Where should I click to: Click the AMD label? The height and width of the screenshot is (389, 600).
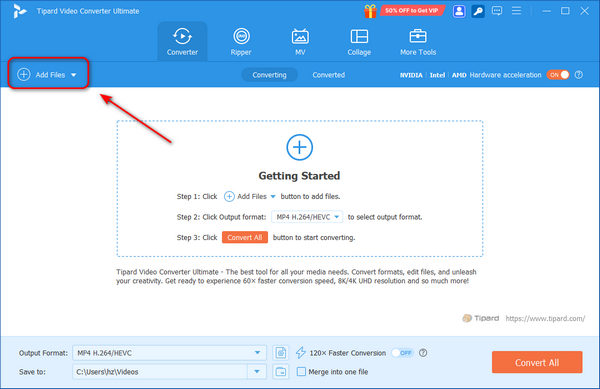coord(459,75)
